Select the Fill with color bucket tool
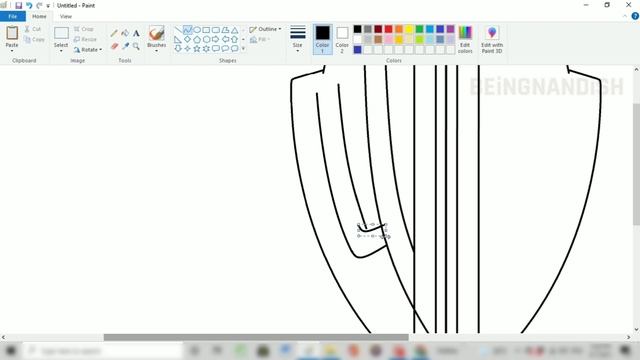This screenshot has height=360, width=640. click(125, 33)
